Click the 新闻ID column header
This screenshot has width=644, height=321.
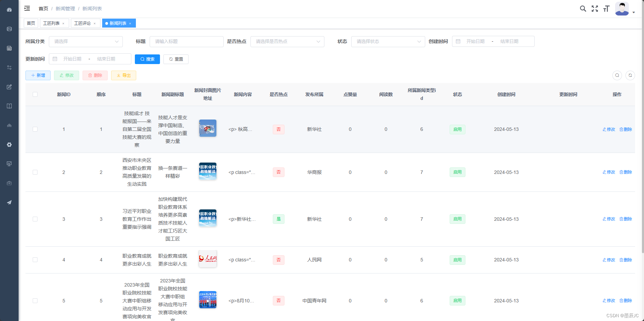click(x=64, y=94)
